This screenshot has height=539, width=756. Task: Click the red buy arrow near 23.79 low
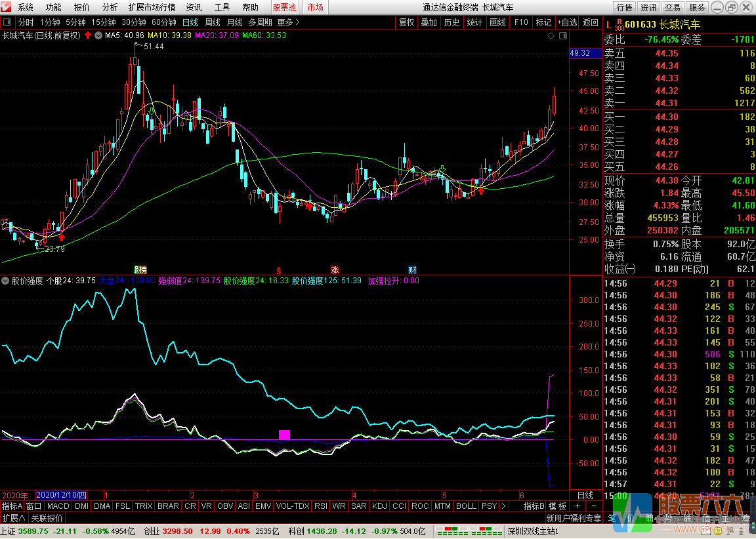coord(61,237)
